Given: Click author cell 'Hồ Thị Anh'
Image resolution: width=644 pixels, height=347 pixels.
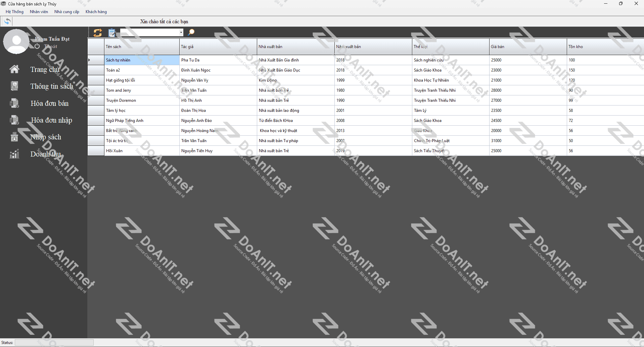Looking at the screenshot, I should point(218,100).
